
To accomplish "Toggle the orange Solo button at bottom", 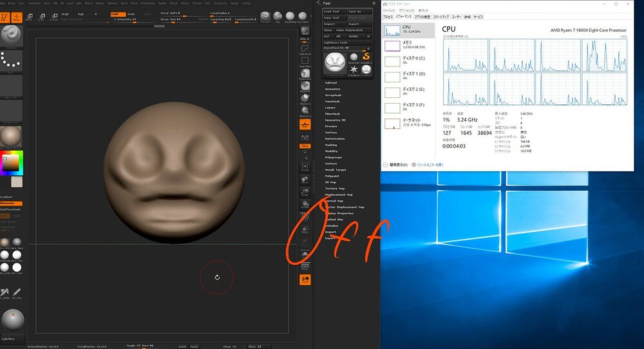I will pyautogui.click(x=305, y=279).
